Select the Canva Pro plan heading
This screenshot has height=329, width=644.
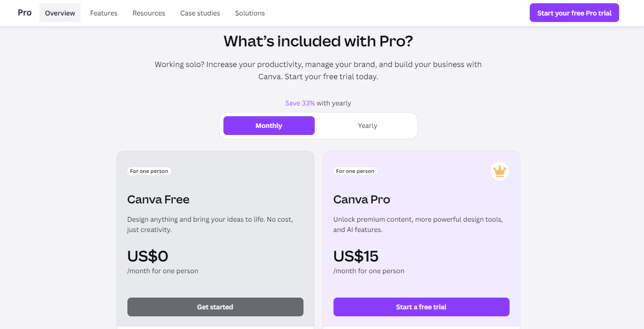click(362, 200)
